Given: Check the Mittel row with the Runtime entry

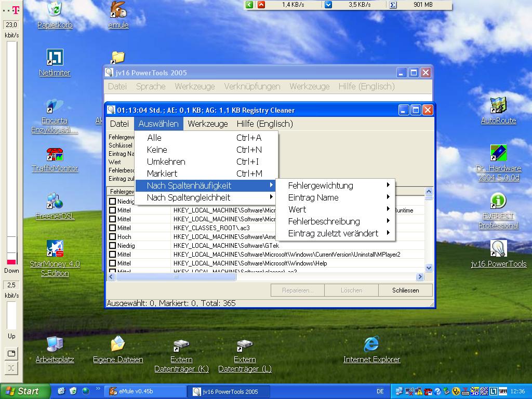Looking at the screenshot, I should [x=112, y=210].
